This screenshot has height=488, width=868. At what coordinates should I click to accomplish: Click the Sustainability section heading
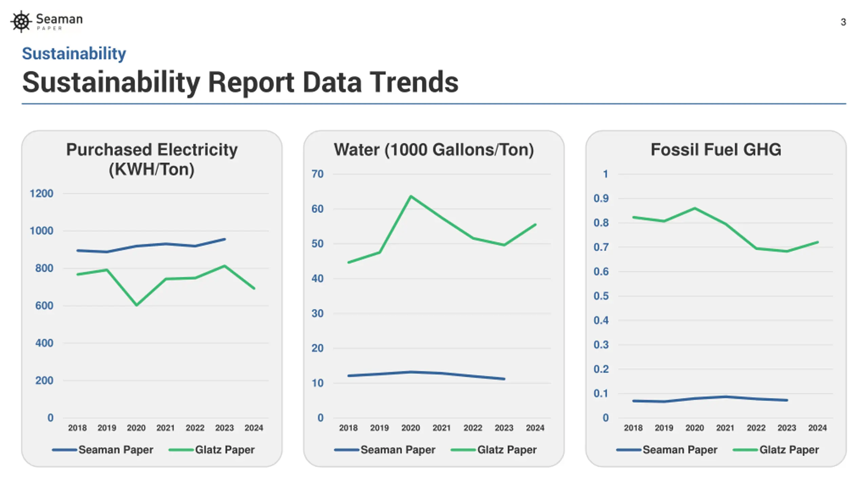coord(74,54)
